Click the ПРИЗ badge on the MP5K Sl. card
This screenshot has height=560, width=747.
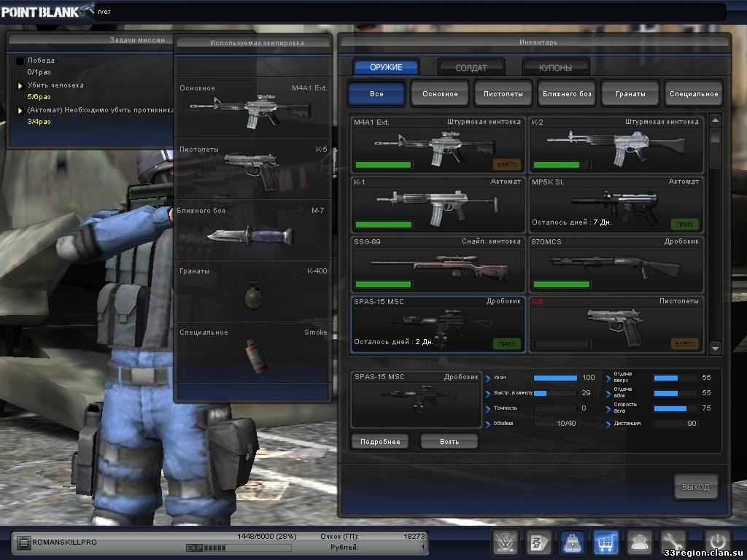pos(684,225)
